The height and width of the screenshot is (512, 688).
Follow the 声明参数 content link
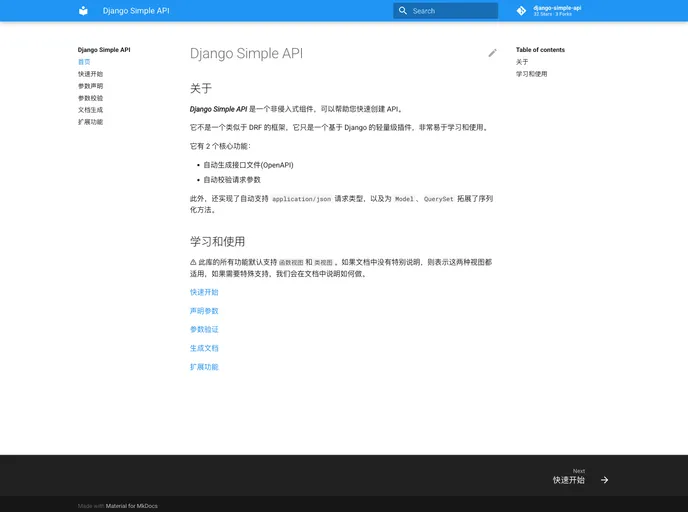pyautogui.click(x=204, y=311)
